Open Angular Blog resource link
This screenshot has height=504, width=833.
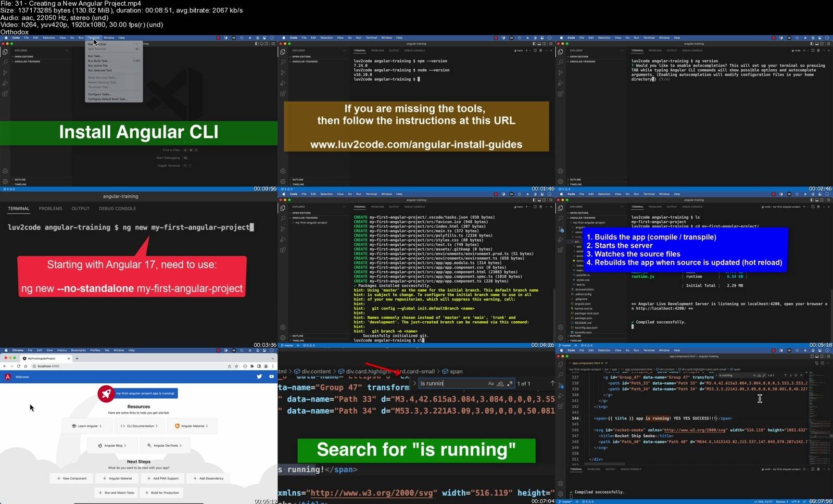click(113, 446)
